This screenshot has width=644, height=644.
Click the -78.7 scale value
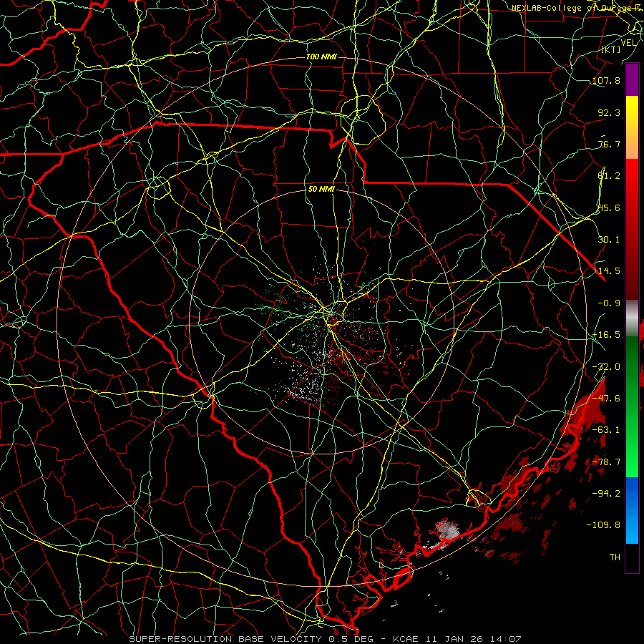point(606,462)
